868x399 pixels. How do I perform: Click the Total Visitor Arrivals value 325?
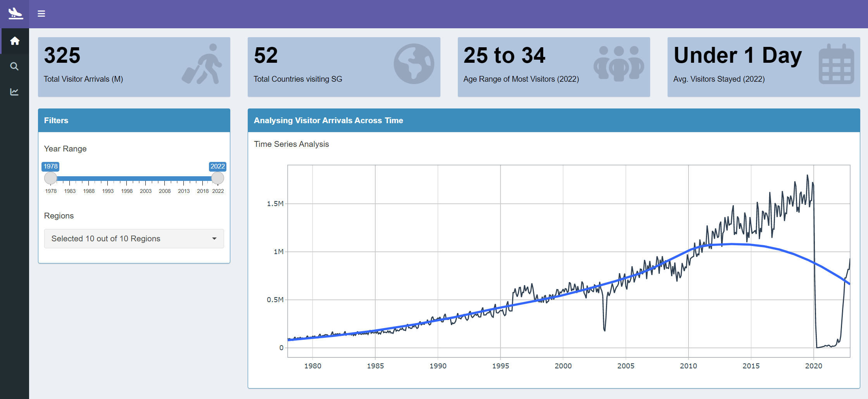[x=62, y=55]
